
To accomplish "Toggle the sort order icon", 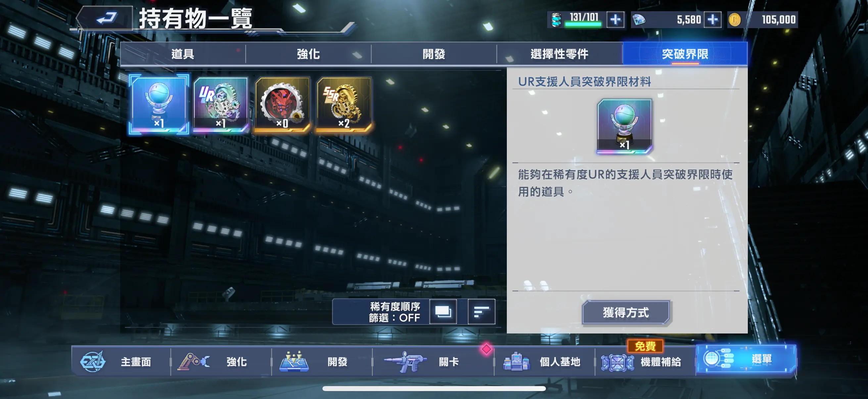I will click(481, 312).
